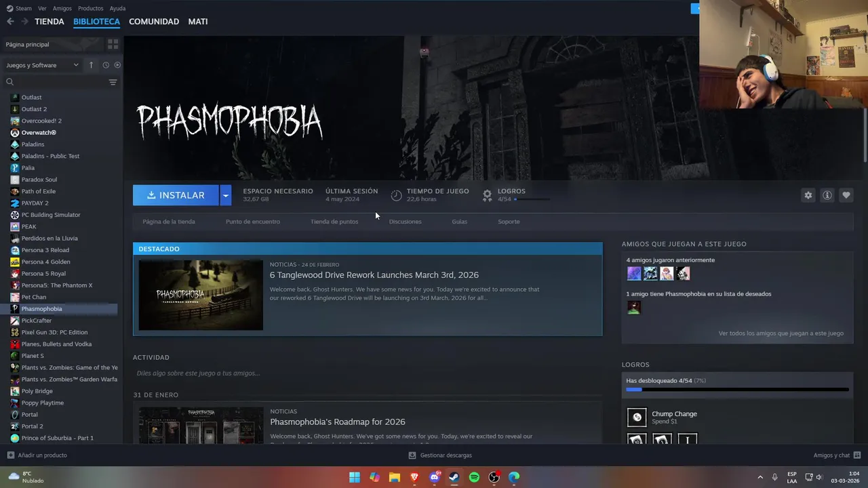The image size is (868, 488).
Task: Click the library search field
Action: pyautogui.click(x=57, y=82)
